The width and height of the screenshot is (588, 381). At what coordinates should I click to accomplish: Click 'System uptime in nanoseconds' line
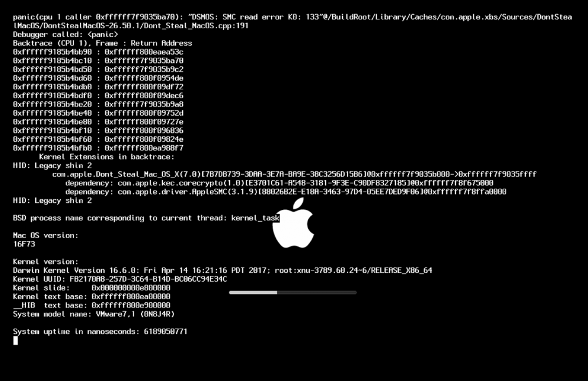pyautogui.click(x=100, y=332)
